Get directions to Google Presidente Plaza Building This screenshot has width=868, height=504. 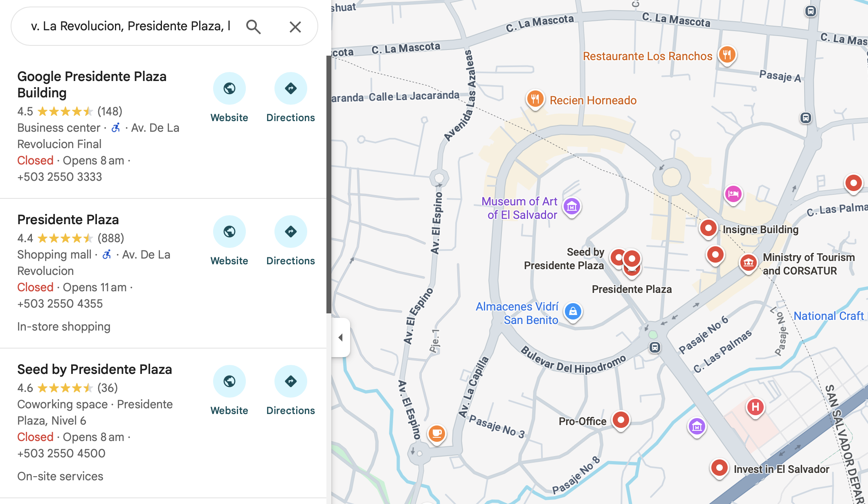(290, 88)
